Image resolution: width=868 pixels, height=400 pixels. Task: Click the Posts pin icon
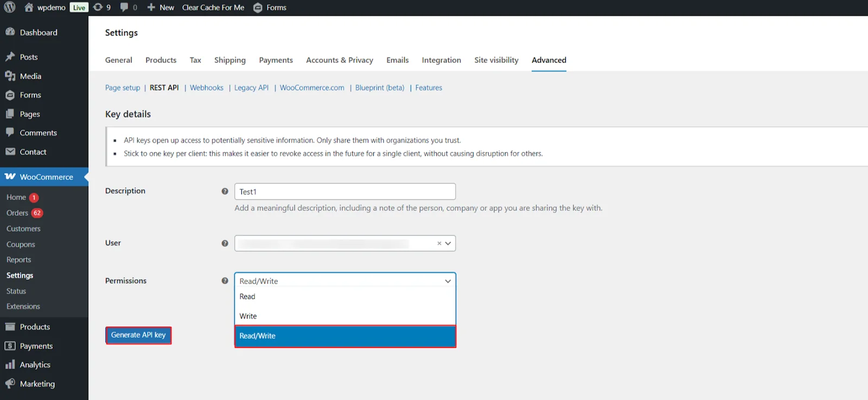10,57
